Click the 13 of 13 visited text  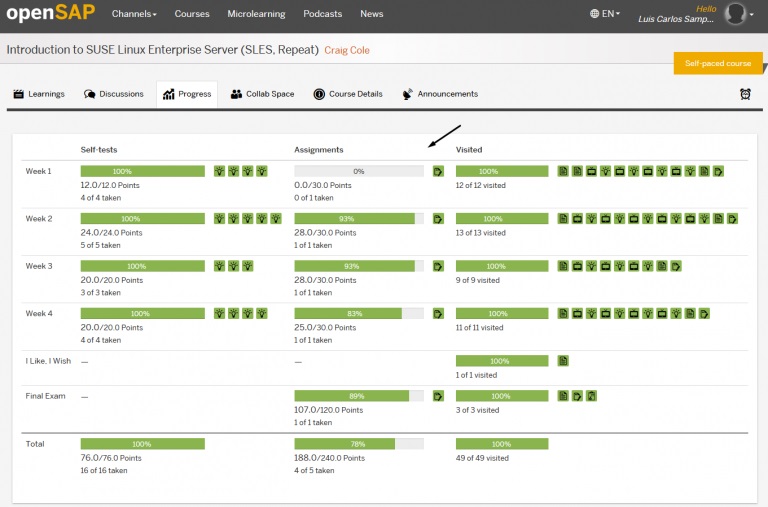click(x=480, y=233)
